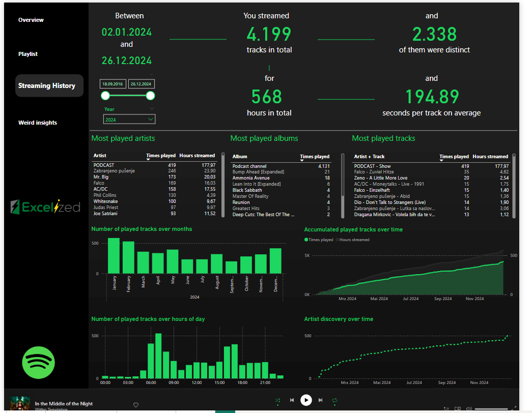Sort tracks table by Hours streamed
This screenshot has height=413, width=532.
pos(490,156)
